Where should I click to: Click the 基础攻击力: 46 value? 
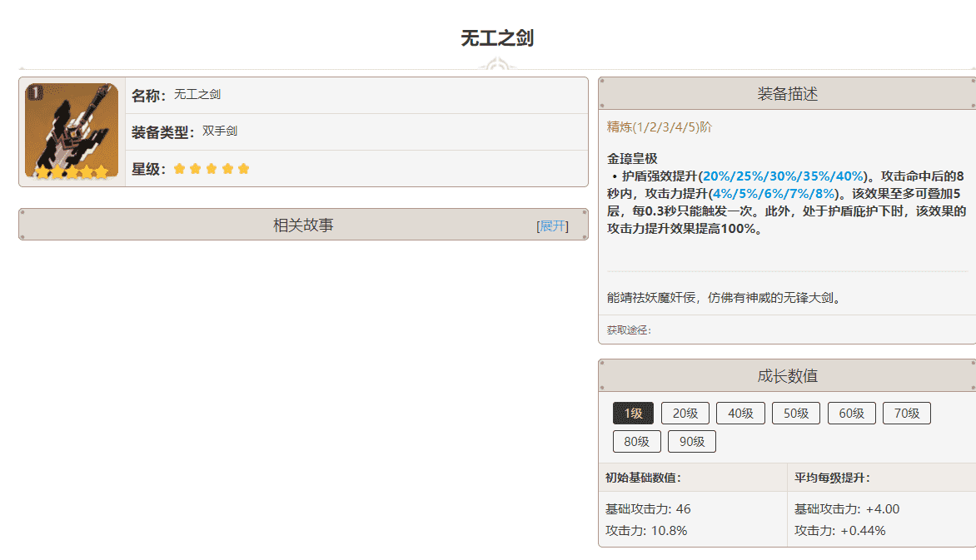coord(648,509)
